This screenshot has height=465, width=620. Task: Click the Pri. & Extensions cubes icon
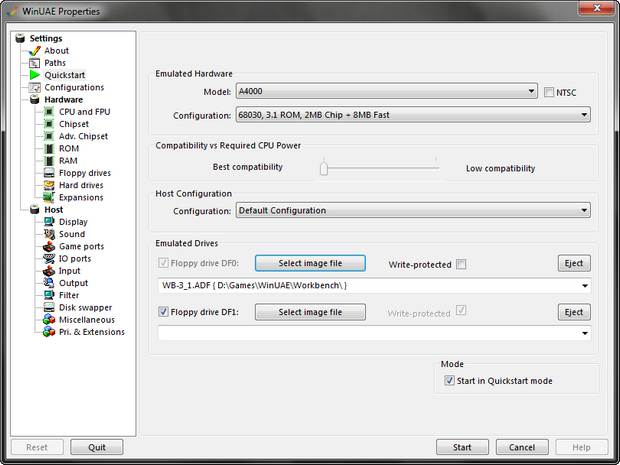point(49,332)
